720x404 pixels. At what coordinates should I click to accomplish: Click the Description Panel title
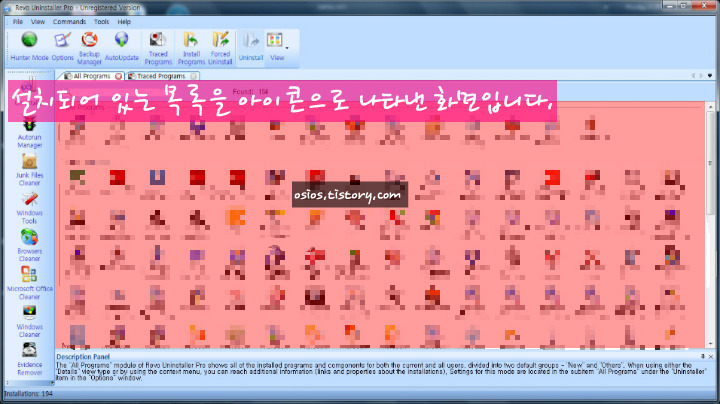(x=83, y=356)
